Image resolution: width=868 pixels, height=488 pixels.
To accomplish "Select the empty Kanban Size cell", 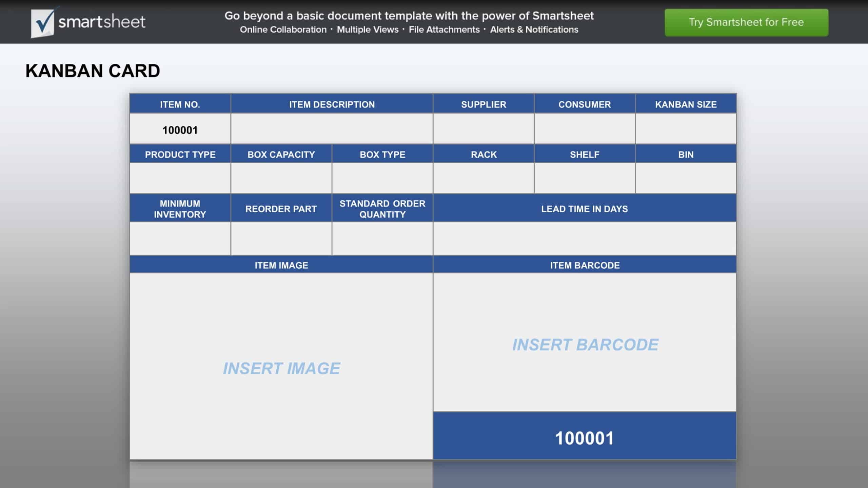I will 686,129.
